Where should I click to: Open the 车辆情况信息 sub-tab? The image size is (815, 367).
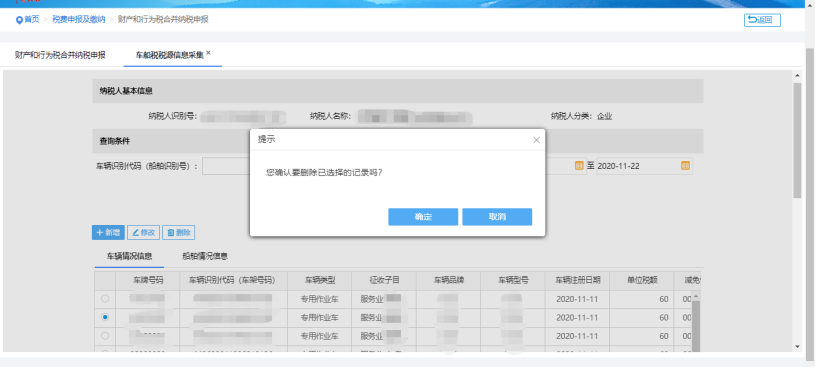tap(129, 256)
